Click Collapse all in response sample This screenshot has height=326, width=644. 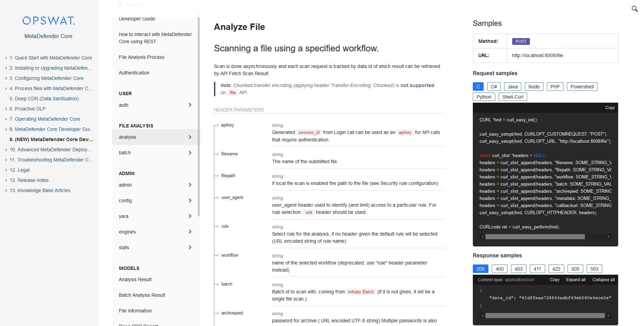click(604, 279)
